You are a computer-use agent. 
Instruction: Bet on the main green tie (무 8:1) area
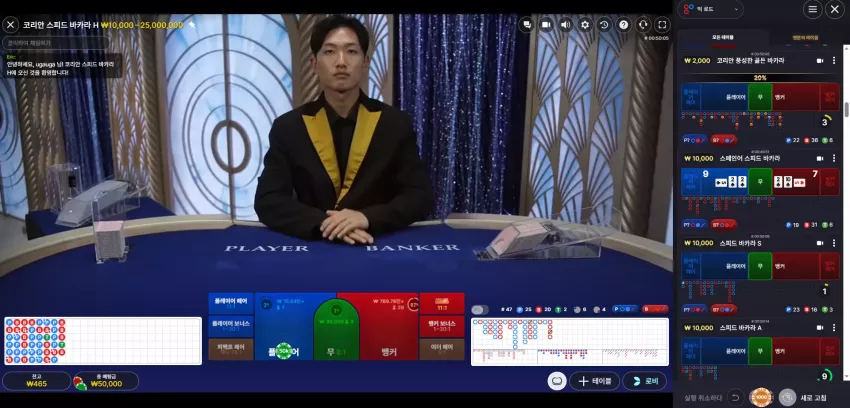point(336,331)
